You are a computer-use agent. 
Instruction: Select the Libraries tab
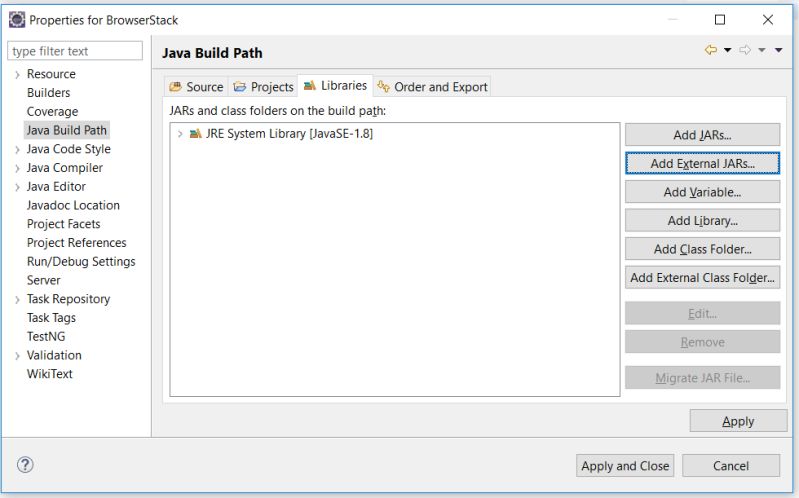click(335, 85)
